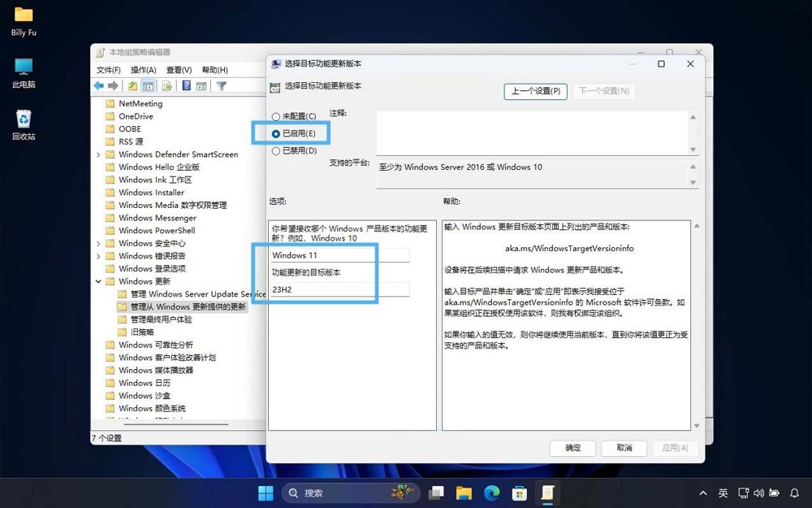The width and height of the screenshot is (812, 508).
Task: Open the 操作(A) menu
Action: (144, 70)
